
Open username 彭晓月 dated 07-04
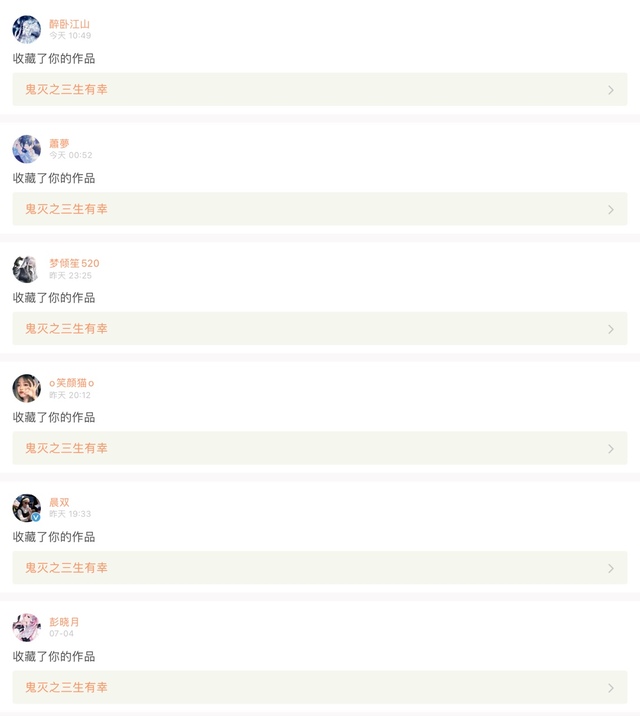(64, 622)
